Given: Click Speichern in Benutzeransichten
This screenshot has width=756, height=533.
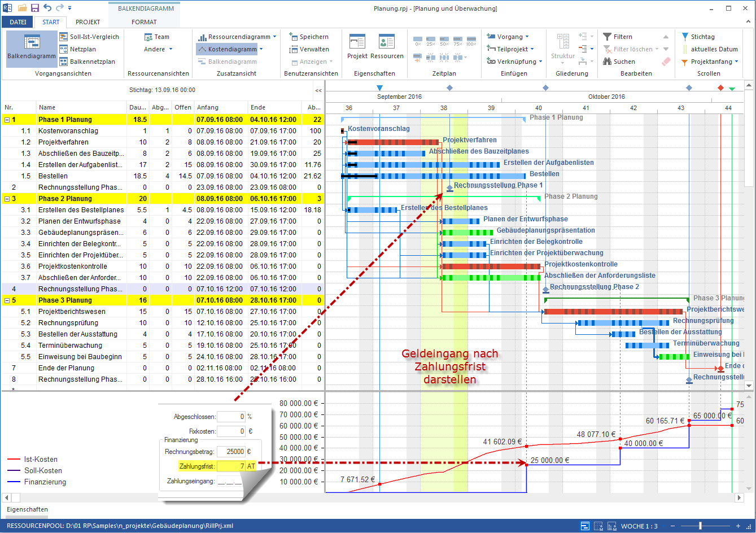Looking at the screenshot, I should tap(309, 37).
